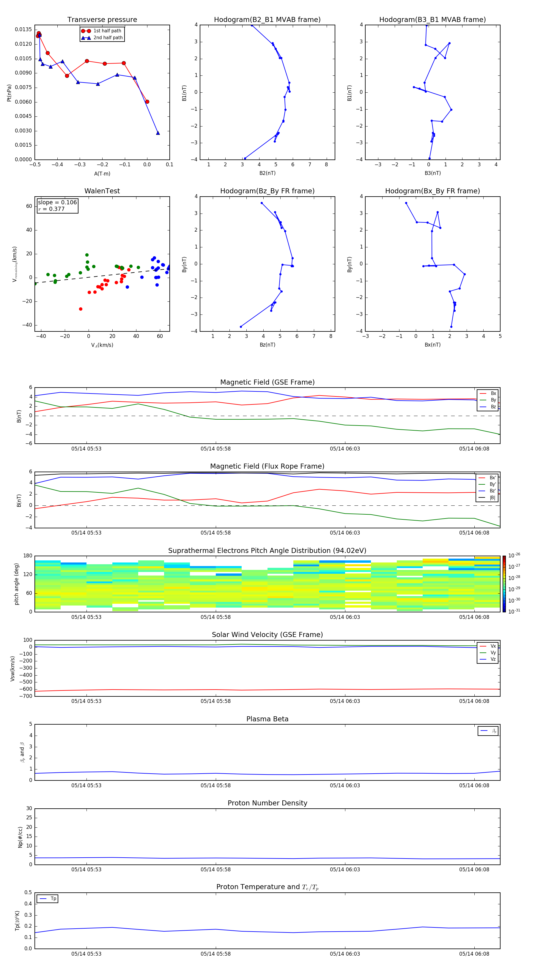Click the "Magnetic Field (Flux Rope Frame)" title

coord(267,467)
